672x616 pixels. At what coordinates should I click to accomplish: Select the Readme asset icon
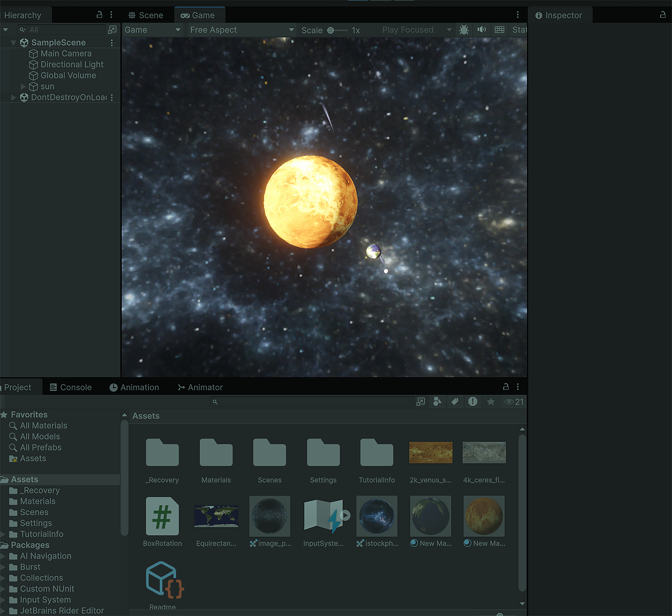point(164,579)
